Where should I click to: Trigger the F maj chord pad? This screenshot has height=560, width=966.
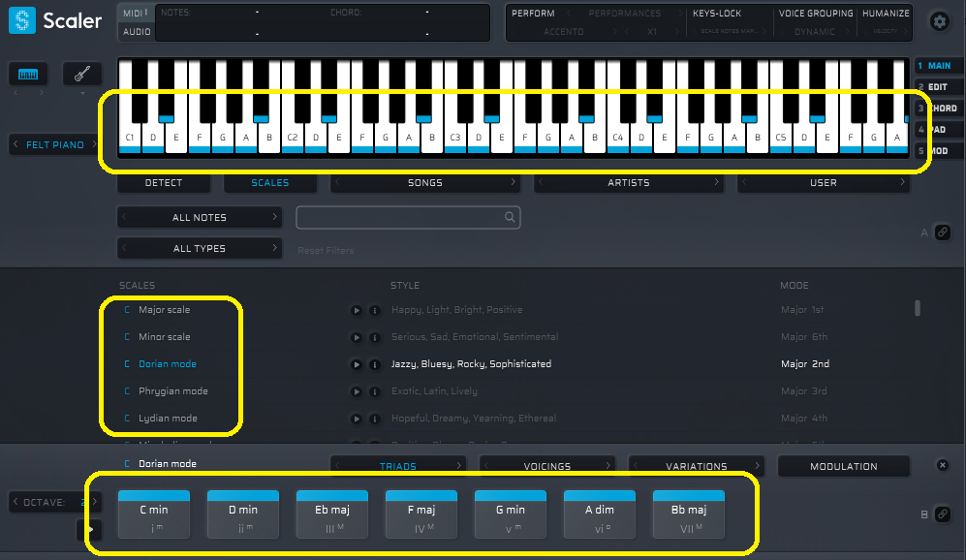421,514
